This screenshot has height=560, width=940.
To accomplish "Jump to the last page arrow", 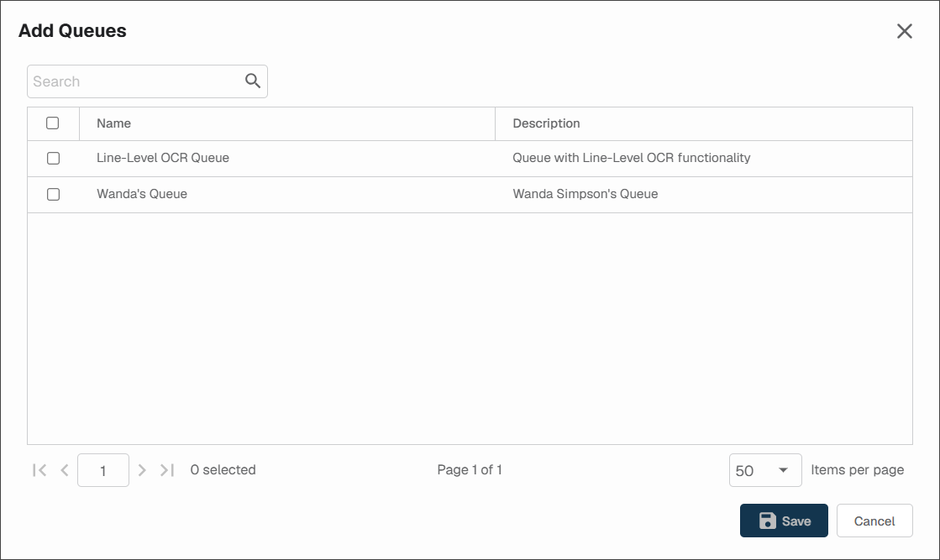I will [166, 470].
